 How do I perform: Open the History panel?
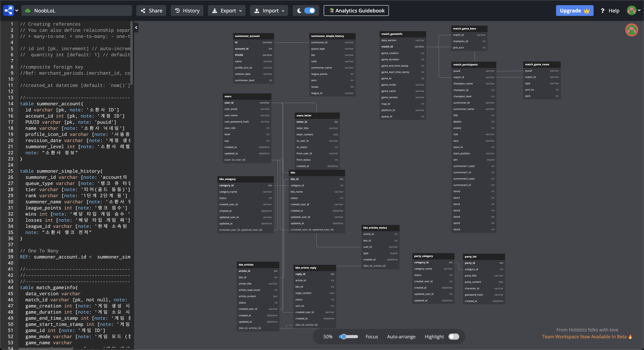187,11
